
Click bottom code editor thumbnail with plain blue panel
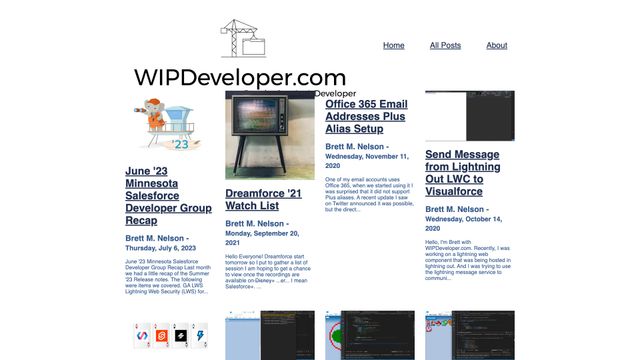pos(270,335)
